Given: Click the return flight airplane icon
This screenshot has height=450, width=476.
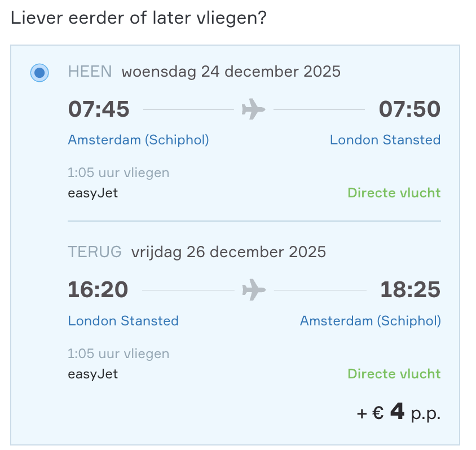Looking at the screenshot, I should pos(254,290).
